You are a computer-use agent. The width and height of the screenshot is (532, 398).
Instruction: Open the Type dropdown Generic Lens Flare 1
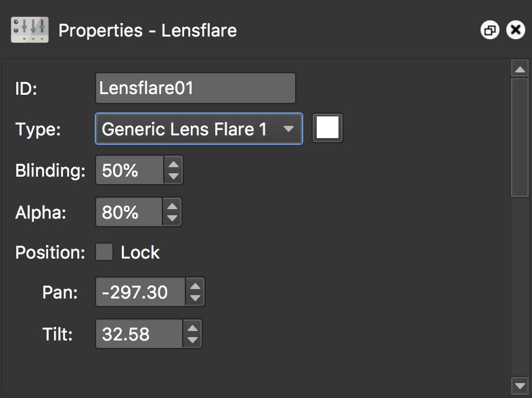(x=198, y=129)
